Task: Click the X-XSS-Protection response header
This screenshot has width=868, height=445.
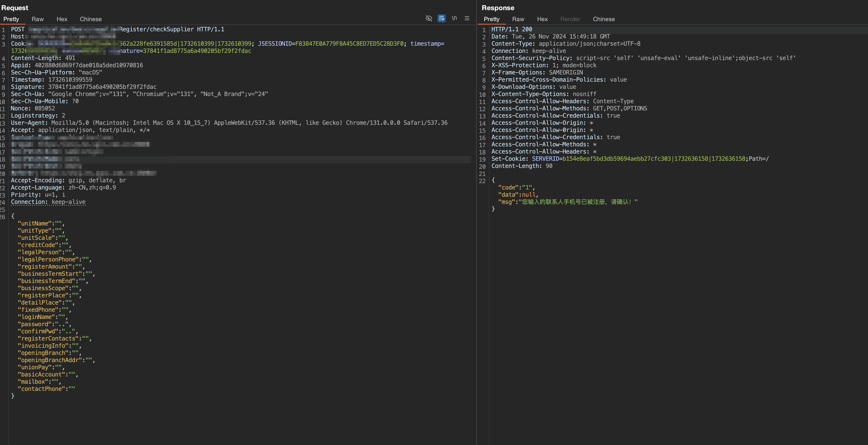Action: [544, 65]
